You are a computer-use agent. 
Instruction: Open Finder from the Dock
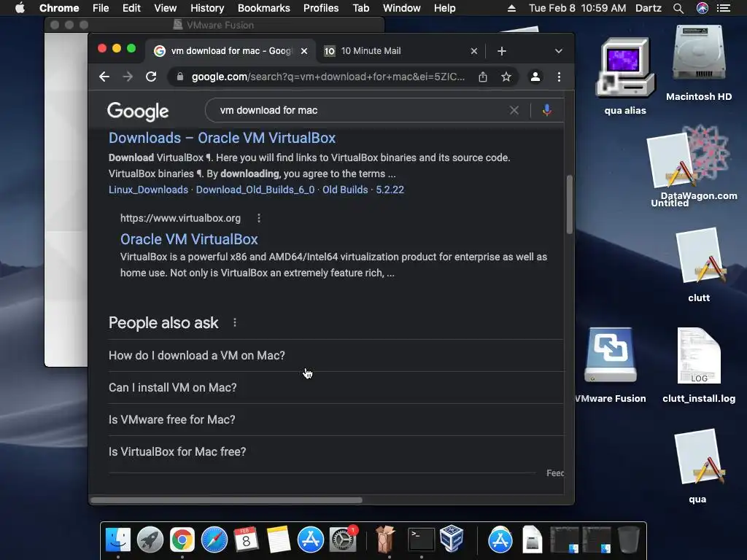pyautogui.click(x=117, y=540)
